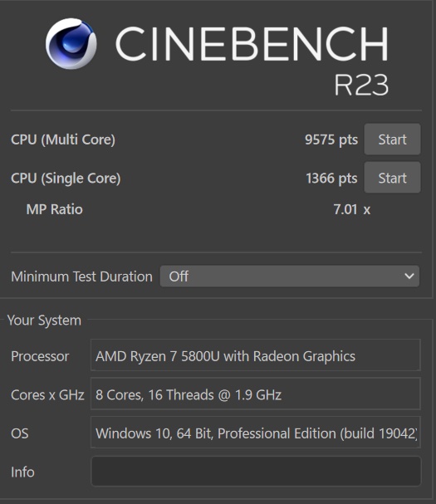Click the MP Ratio label
This screenshot has width=436, height=504.
point(55,209)
